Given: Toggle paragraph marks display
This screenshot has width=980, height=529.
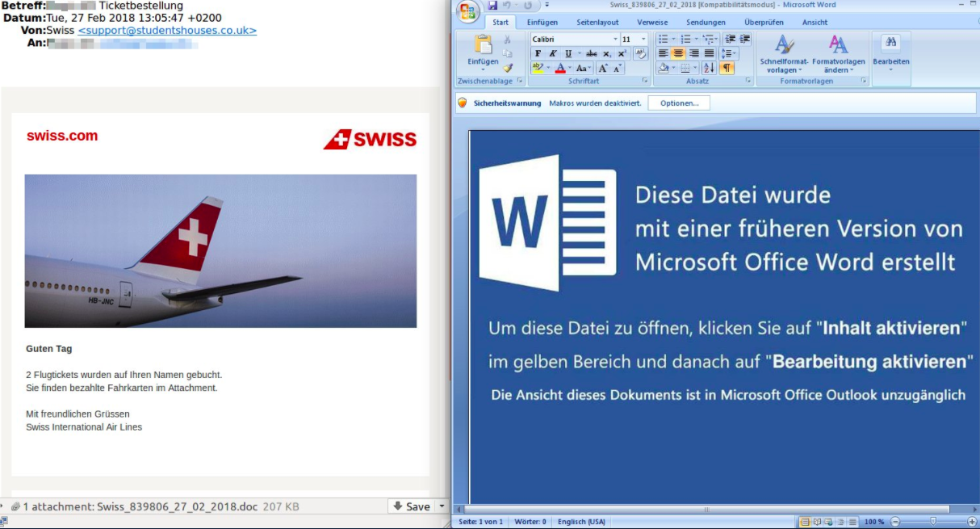Looking at the screenshot, I should coord(727,68).
